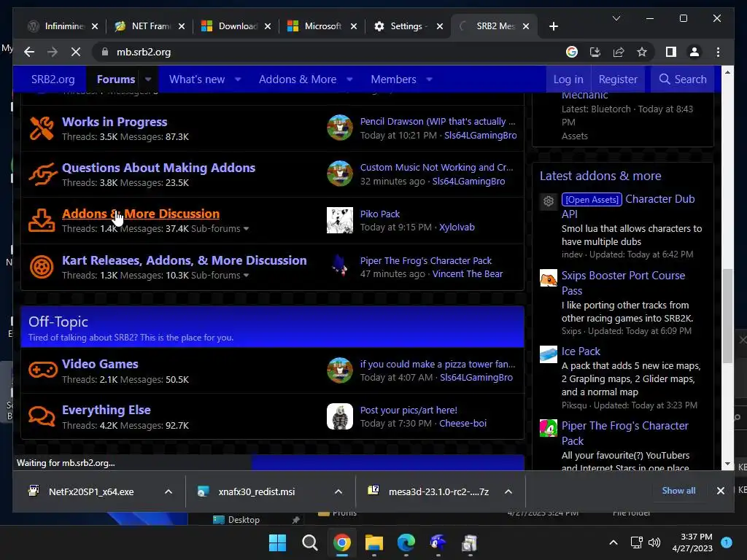The height and width of the screenshot is (560, 747).
Task: Click the Character Dub API gear icon
Action: click(549, 201)
